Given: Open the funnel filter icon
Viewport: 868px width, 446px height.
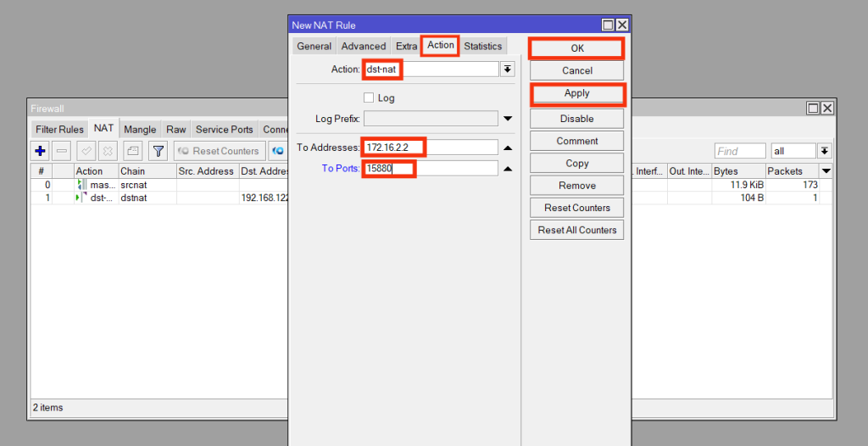Looking at the screenshot, I should tap(158, 151).
